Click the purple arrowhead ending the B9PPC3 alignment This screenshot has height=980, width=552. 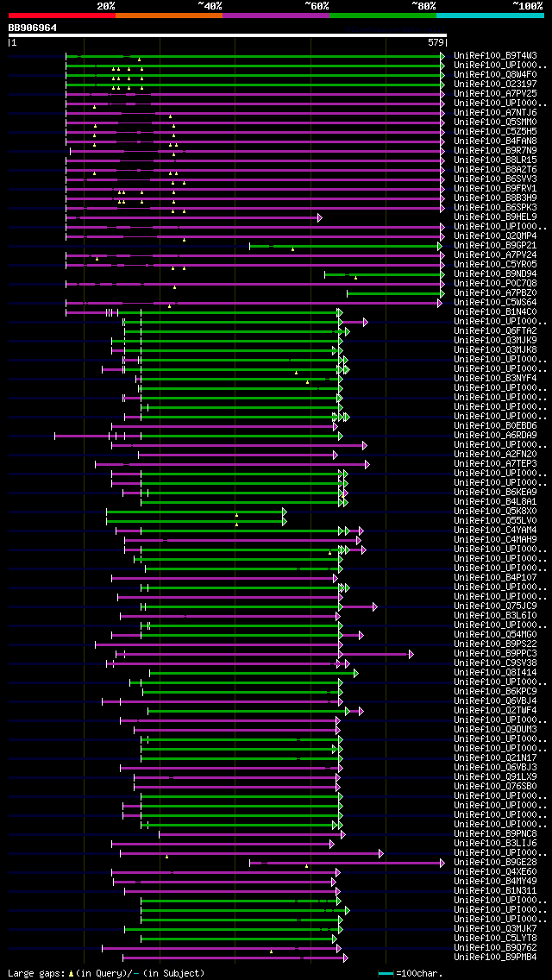click(x=411, y=655)
